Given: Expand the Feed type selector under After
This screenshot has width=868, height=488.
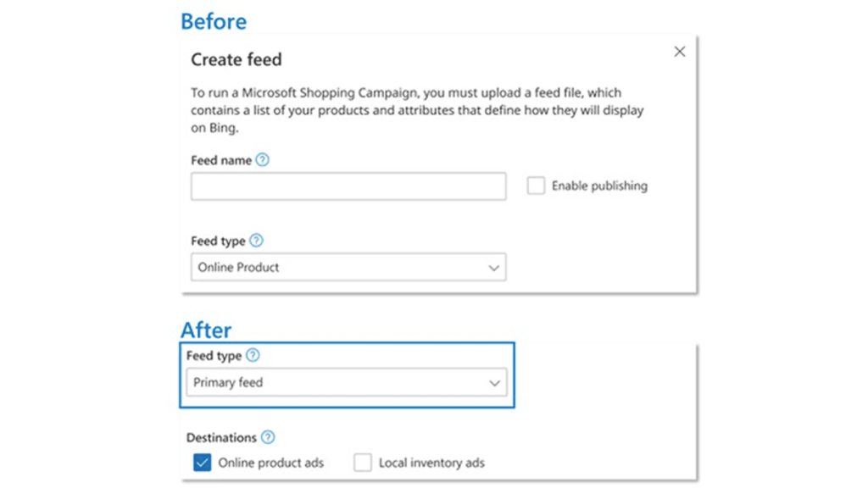Looking at the screenshot, I should point(346,382).
